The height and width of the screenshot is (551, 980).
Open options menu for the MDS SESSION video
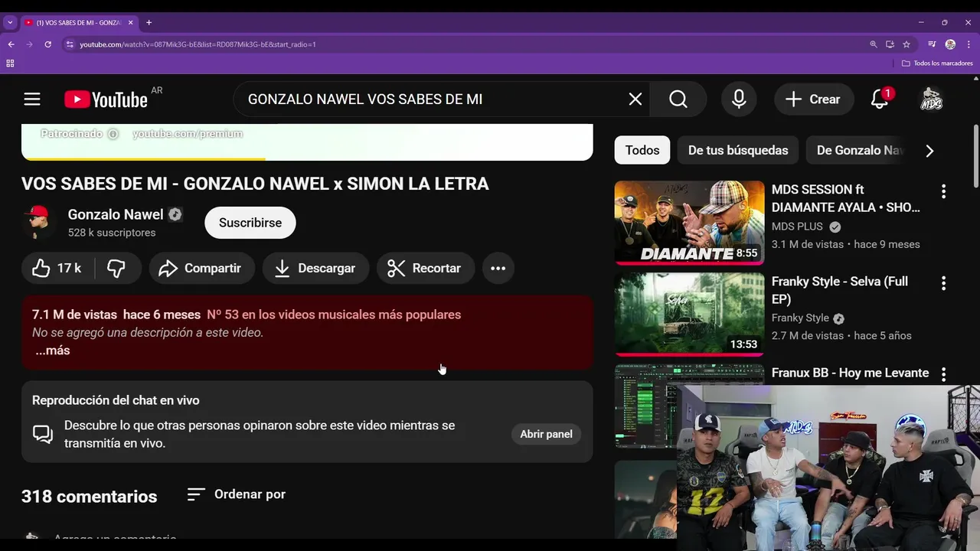(x=943, y=191)
